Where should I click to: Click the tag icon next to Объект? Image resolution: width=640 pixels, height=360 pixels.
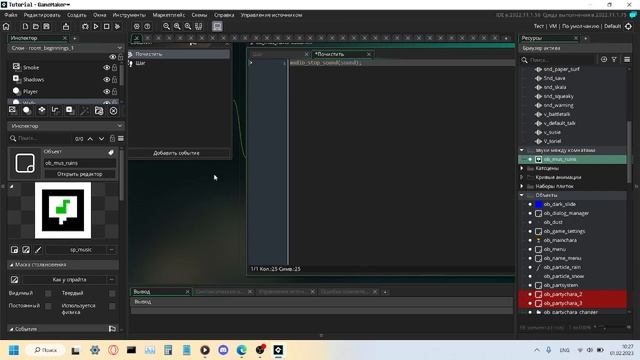tap(111, 152)
